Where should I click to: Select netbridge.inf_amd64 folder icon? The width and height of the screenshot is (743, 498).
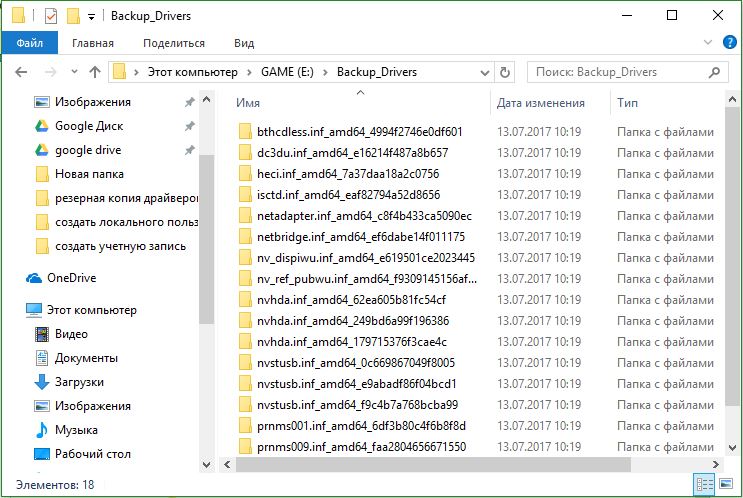coord(245,236)
